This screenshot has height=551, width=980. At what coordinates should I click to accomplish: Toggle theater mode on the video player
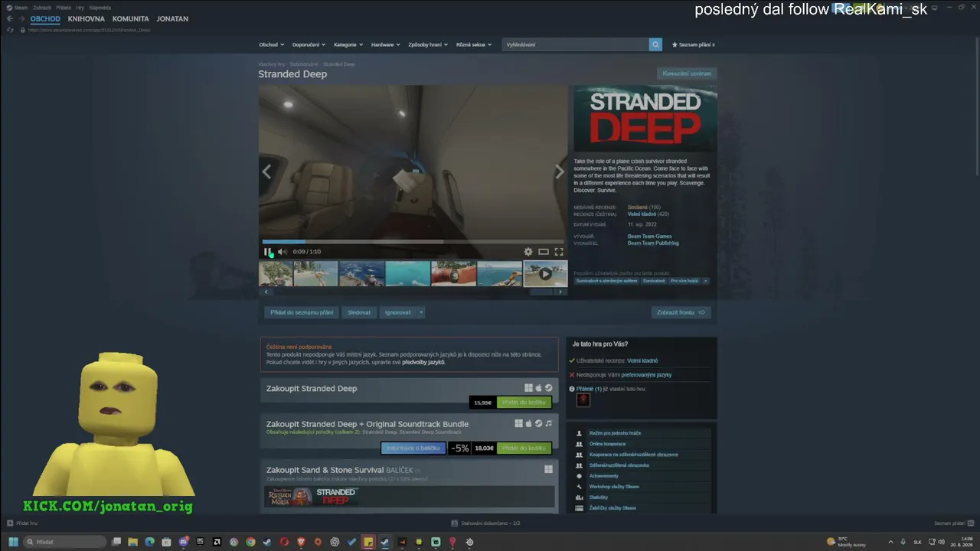coord(544,252)
